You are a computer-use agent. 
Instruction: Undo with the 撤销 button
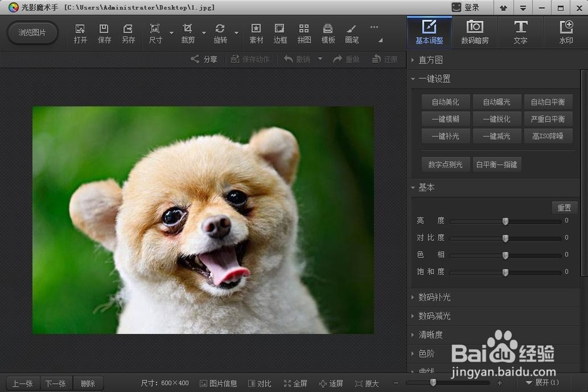coord(297,59)
